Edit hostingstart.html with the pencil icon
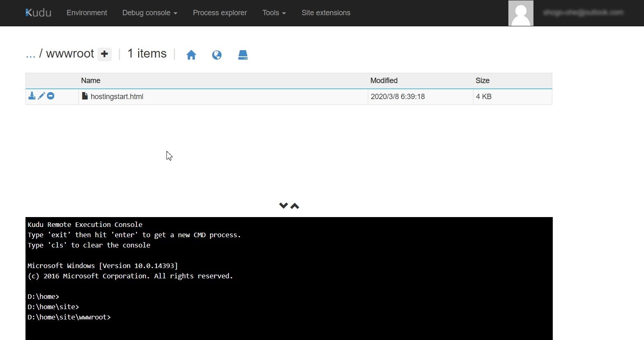 point(42,96)
